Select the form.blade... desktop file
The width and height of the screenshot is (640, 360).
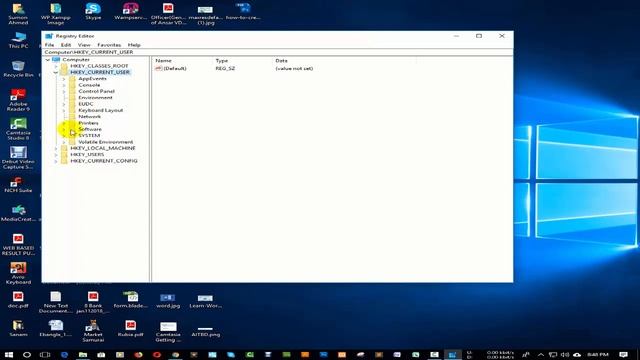tap(131, 300)
